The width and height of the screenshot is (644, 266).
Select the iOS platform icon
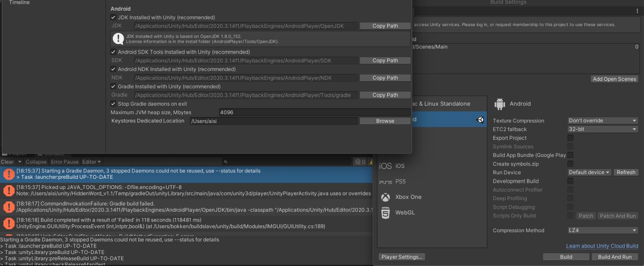(385, 166)
